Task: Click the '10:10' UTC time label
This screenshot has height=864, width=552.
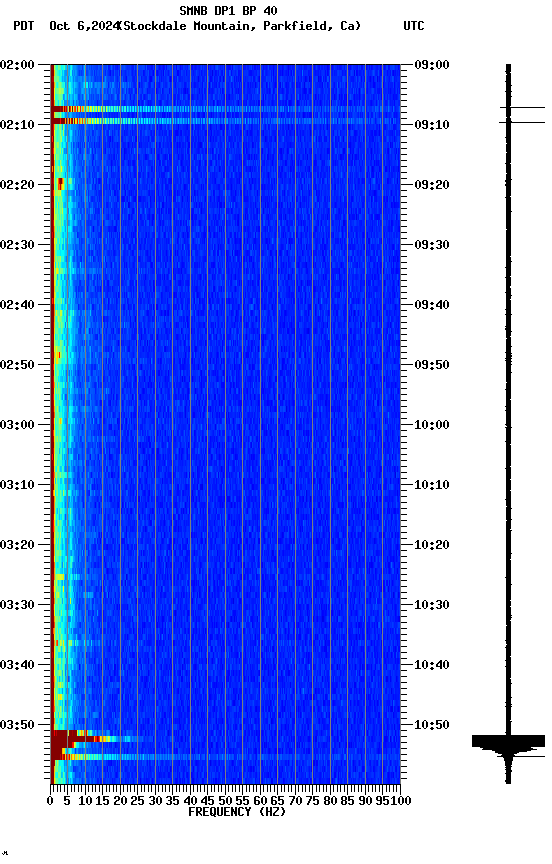Action: (432, 485)
